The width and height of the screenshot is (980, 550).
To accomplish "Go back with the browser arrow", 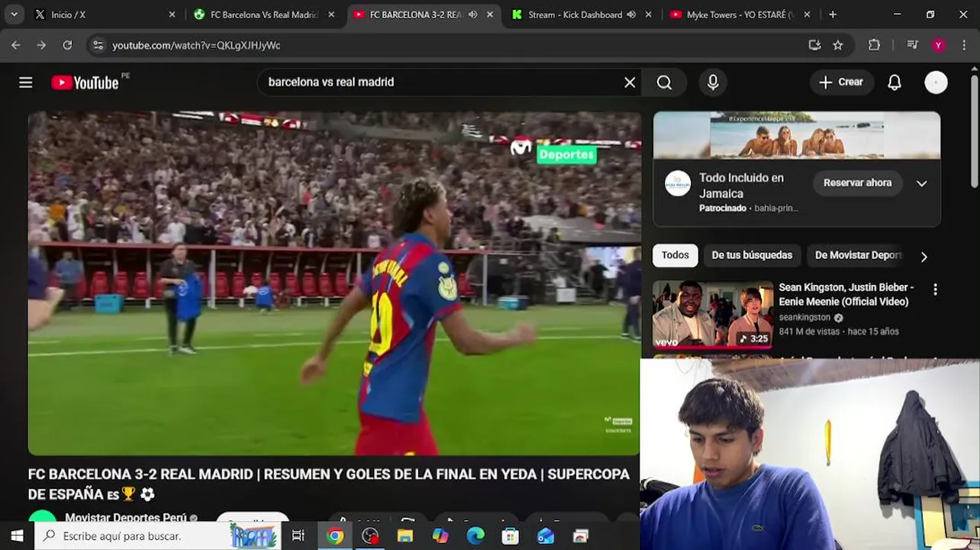I will click(16, 45).
